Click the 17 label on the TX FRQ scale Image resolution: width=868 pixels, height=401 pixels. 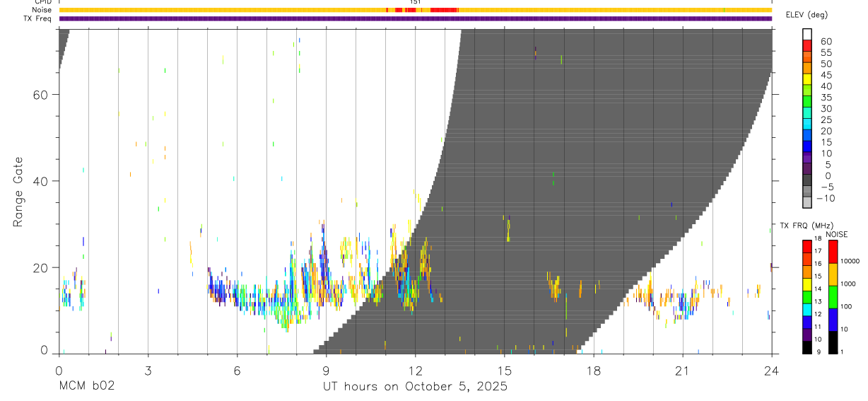click(x=817, y=251)
